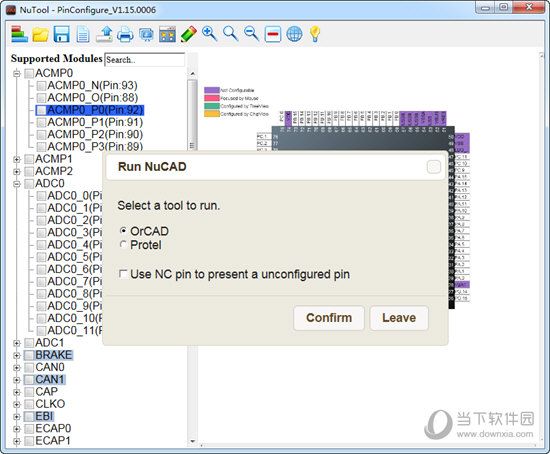Image resolution: width=550 pixels, height=454 pixels.
Task: Collapse the ADC0 tree node
Action: (x=16, y=184)
